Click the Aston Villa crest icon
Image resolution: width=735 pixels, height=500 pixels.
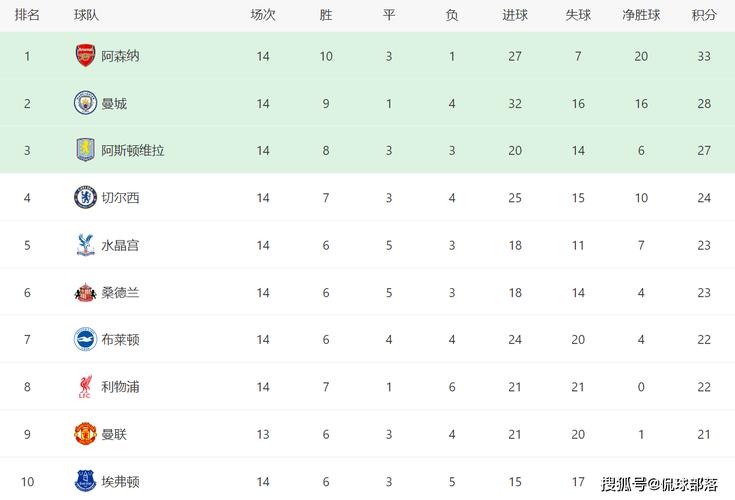85,150
